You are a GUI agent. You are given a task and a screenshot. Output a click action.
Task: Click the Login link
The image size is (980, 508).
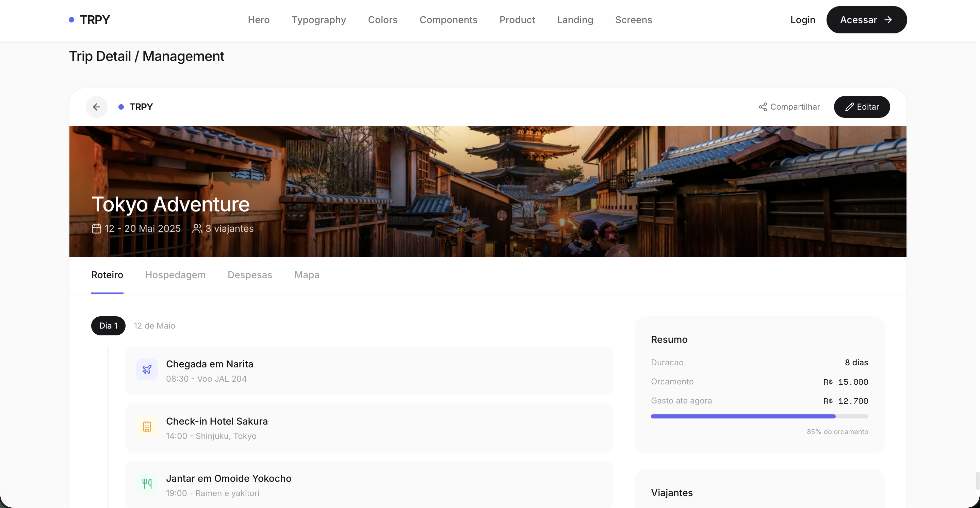[803, 20]
